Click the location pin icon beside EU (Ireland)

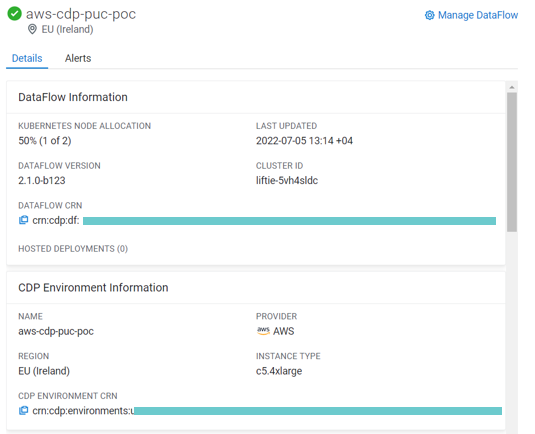(32, 29)
